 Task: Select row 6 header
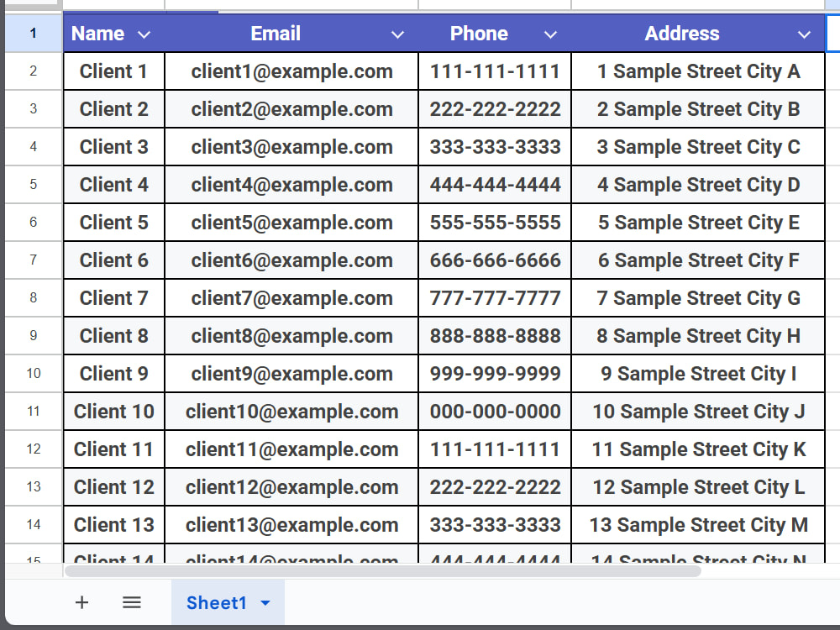(x=34, y=223)
